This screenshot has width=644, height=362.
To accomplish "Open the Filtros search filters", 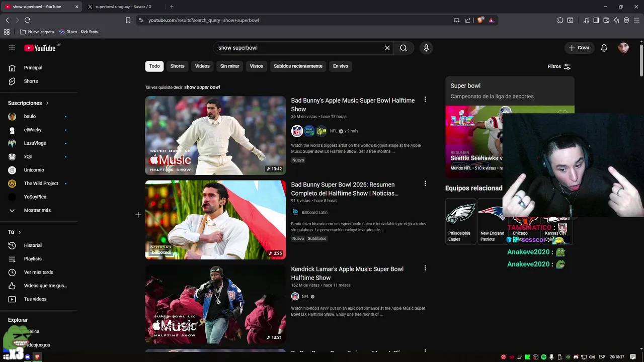I will (559, 66).
